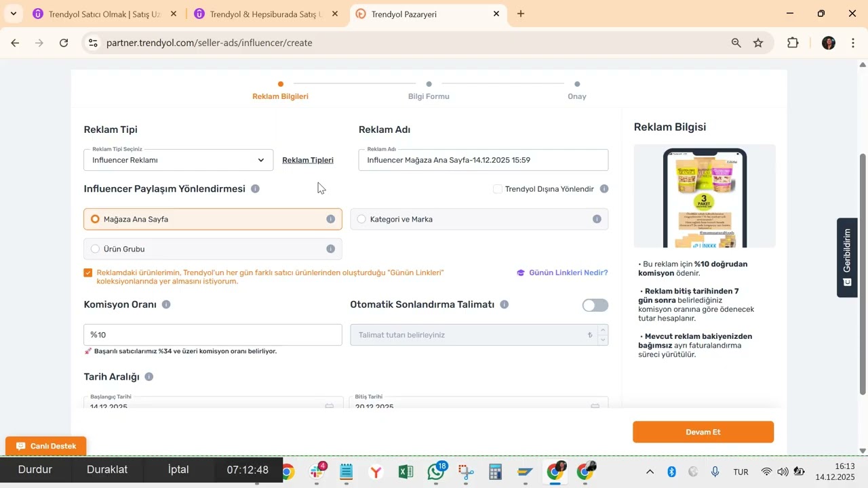Open a new browser tab
The image size is (868, 488).
point(521,14)
